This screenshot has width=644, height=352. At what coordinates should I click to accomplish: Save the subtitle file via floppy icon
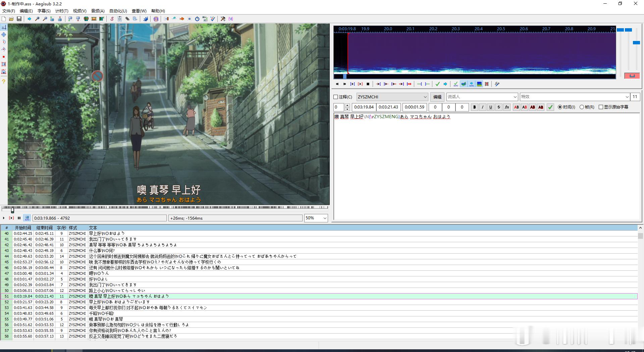(x=19, y=19)
